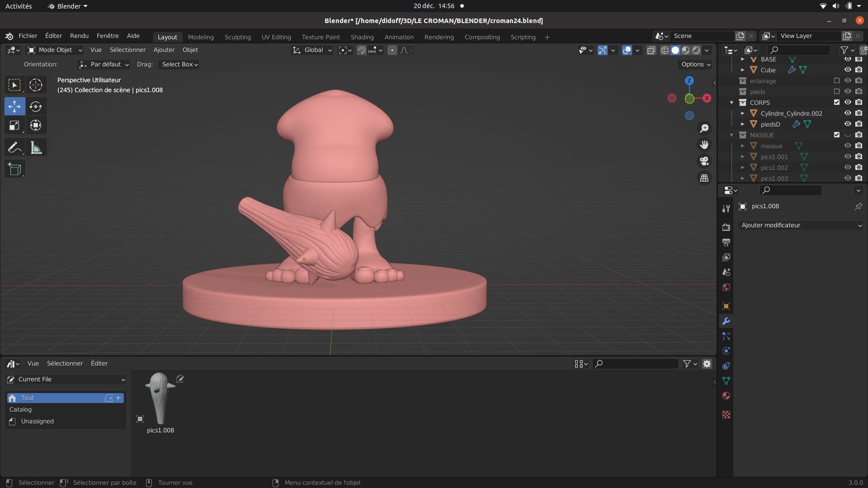Open the viewport Ajouter menu
This screenshot has height=488, width=868.
coord(164,50)
